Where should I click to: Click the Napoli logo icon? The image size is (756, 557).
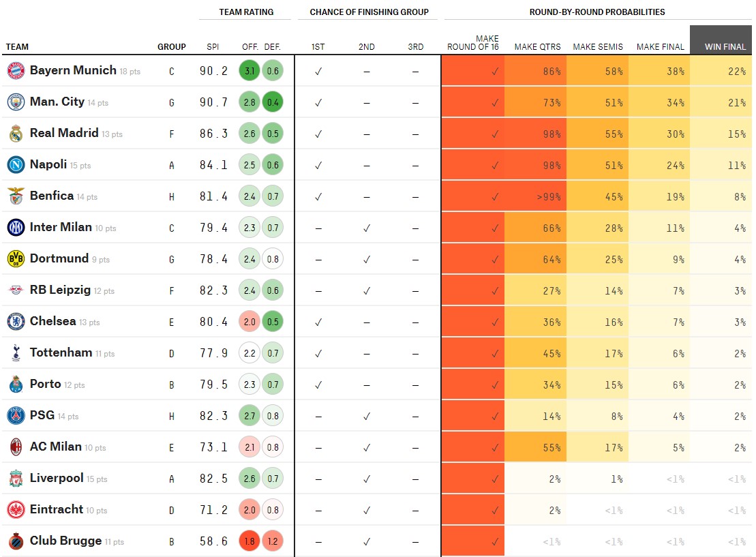pyautogui.click(x=16, y=165)
